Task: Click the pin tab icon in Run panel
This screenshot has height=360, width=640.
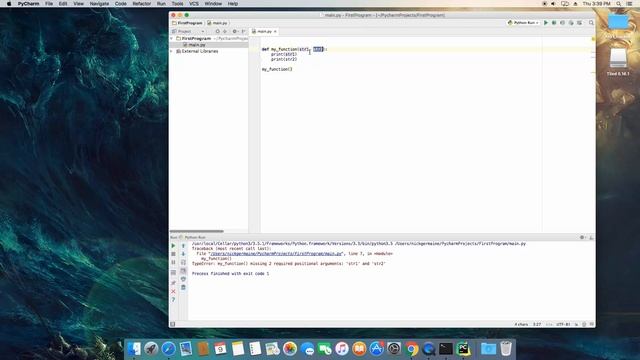Action: (x=173, y=283)
